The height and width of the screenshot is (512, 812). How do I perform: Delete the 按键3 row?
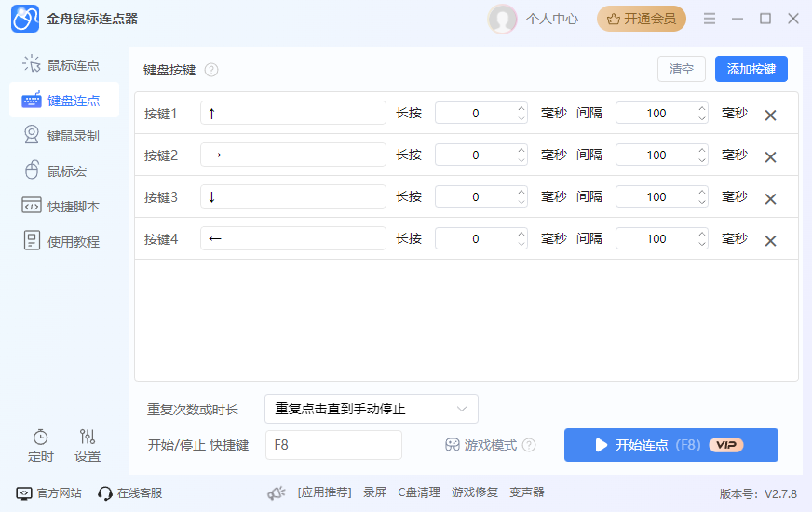pos(771,199)
